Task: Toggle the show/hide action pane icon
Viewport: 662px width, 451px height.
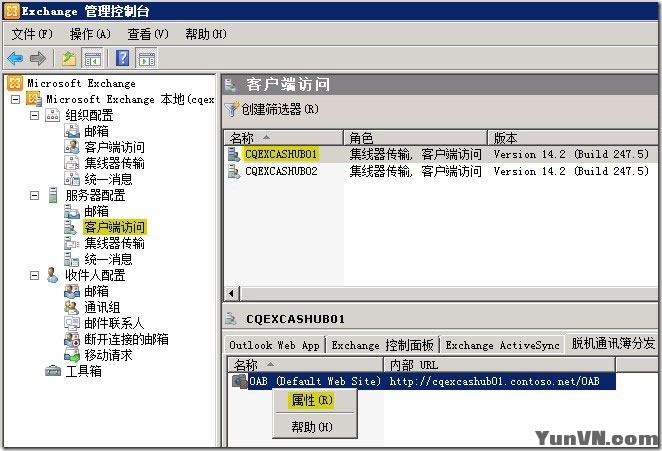Action: (147, 58)
